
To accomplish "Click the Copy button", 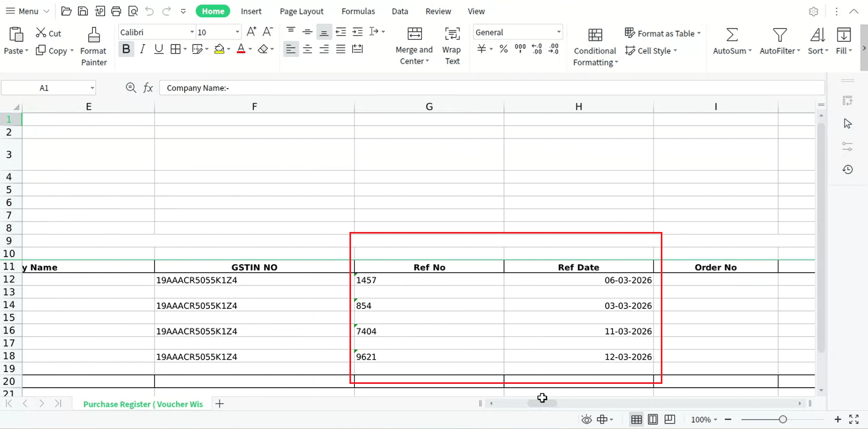I will tap(54, 50).
